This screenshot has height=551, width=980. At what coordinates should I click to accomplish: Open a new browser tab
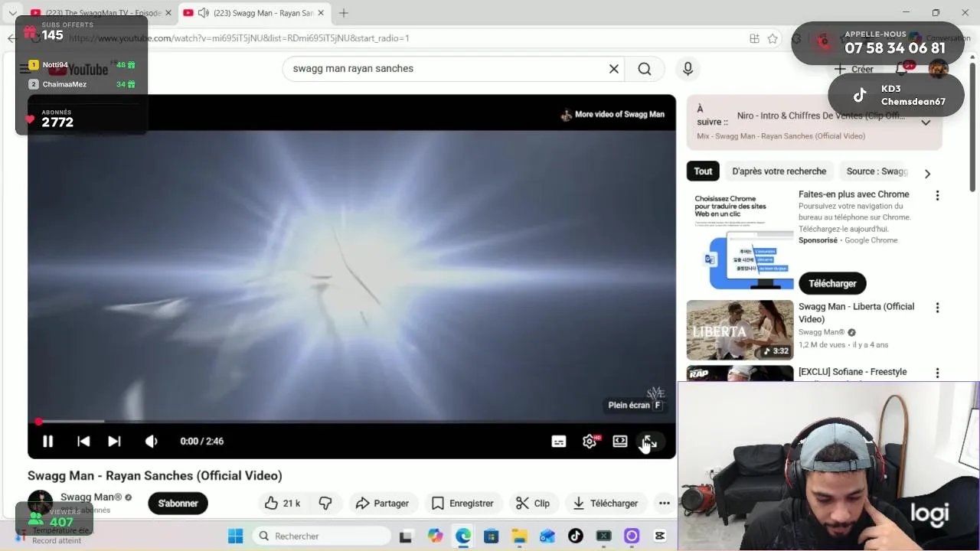coord(344,13)
